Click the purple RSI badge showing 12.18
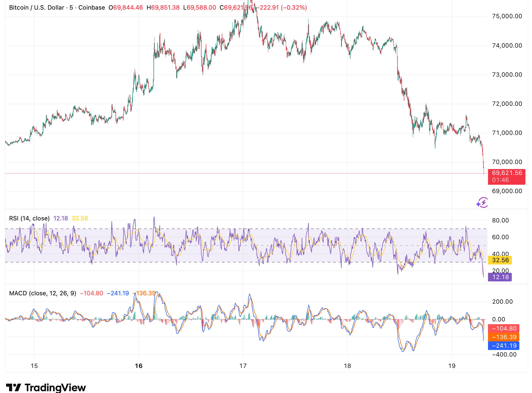532x393 pixels. (x=500, y=277)
